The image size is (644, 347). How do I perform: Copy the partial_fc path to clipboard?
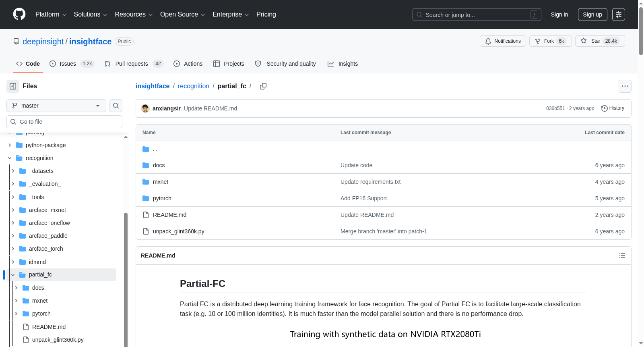263,86
